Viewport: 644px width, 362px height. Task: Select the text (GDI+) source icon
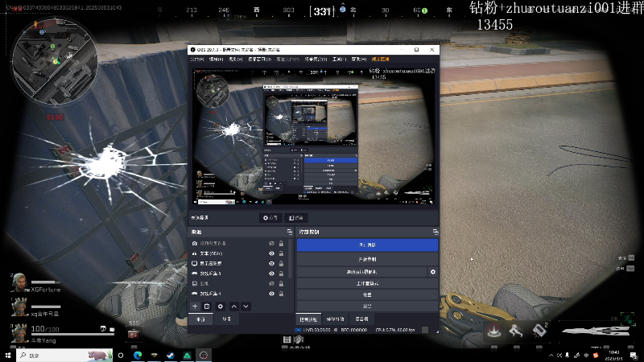195,253
